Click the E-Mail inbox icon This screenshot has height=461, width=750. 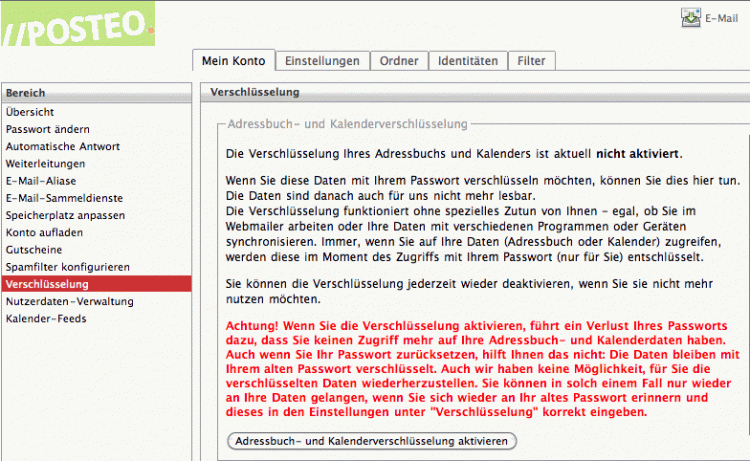(692, 18)
